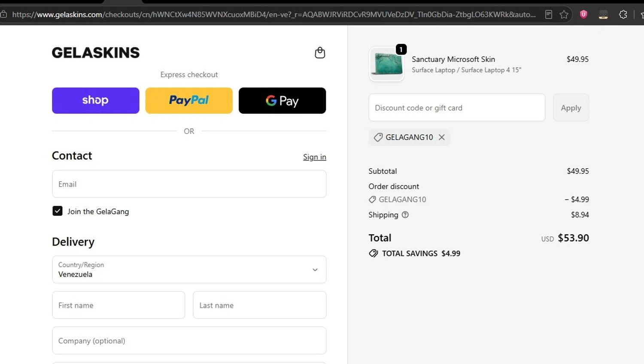Click the Shipping $8.94 value
644x364 pixels.
coord(580,215)
